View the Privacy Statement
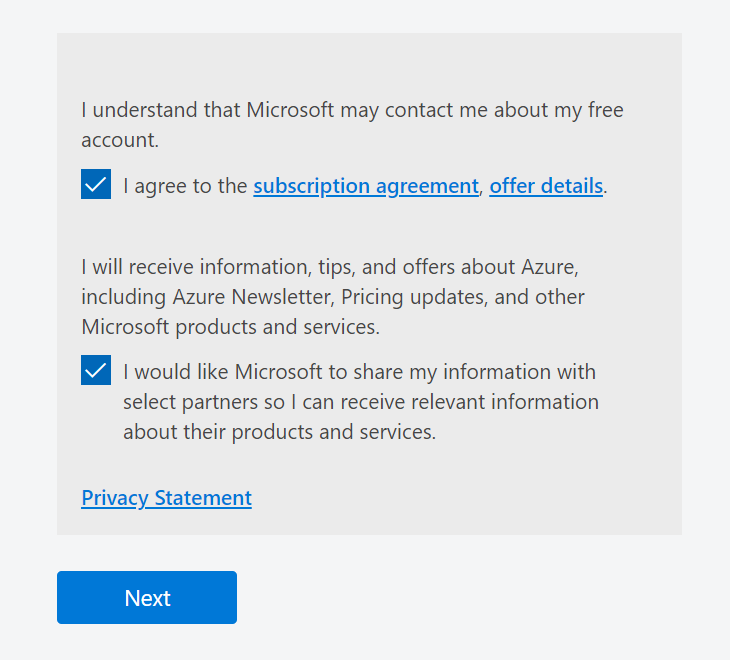 (x=166, y=498)
